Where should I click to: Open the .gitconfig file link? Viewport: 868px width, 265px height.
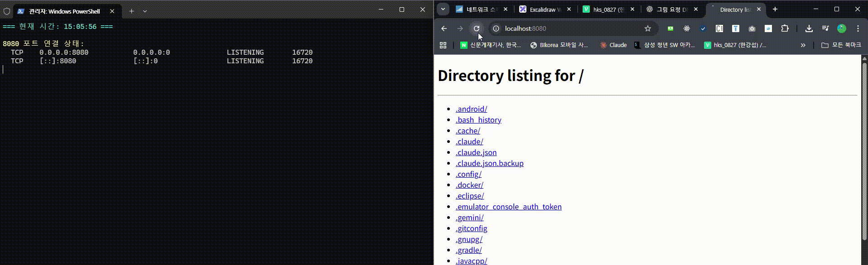(x=472, y=228)
